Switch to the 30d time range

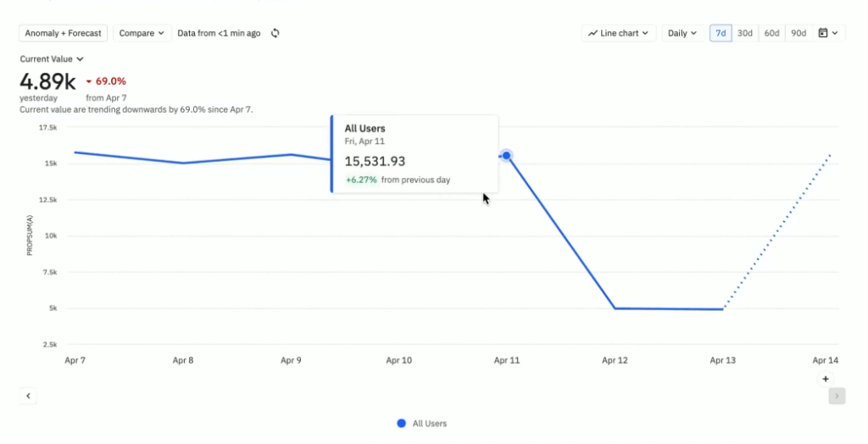tap(745, 33)
